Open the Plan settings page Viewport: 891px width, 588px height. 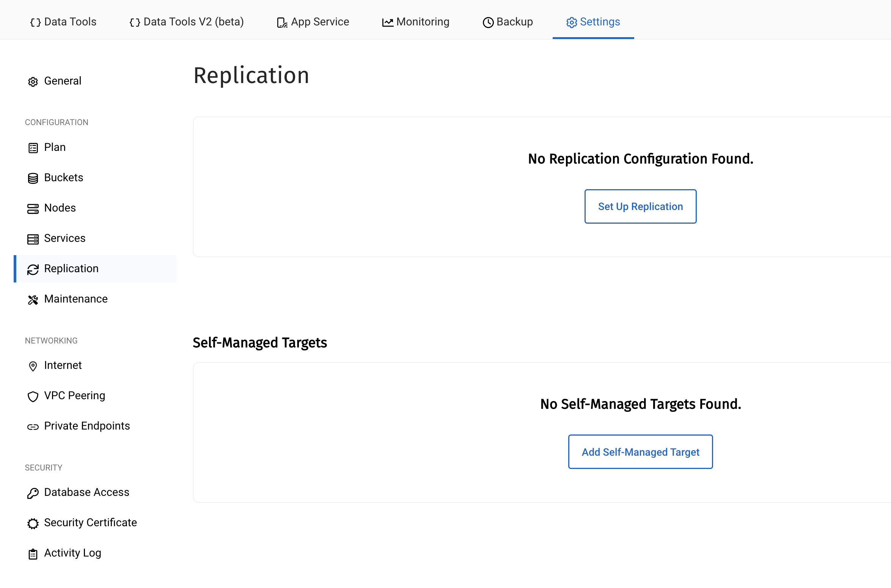coord(95,147)
